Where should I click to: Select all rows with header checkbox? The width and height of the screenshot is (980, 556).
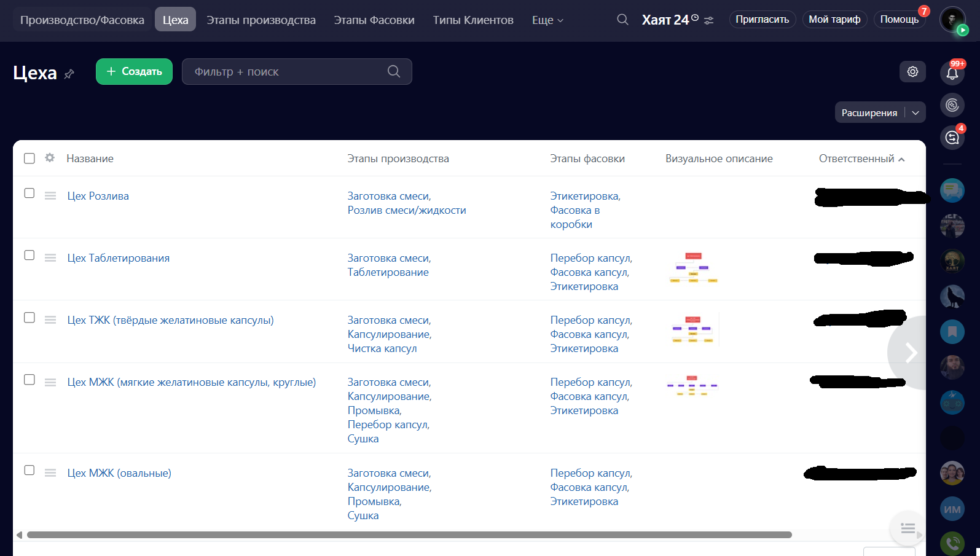(29, 159)
